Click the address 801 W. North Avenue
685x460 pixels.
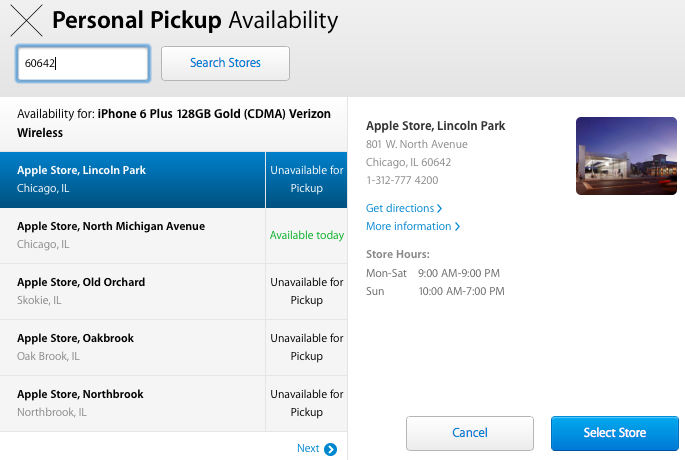point(417,144)
